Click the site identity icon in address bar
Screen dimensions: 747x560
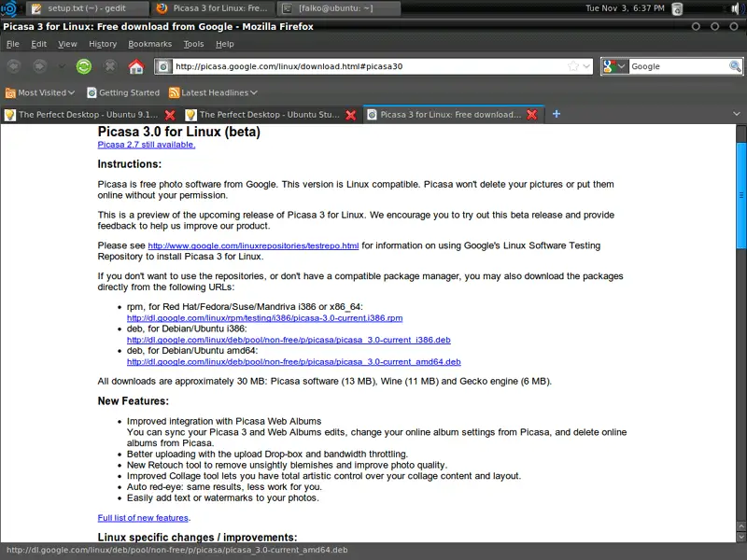pyautogui.click(x=162, y=66)
